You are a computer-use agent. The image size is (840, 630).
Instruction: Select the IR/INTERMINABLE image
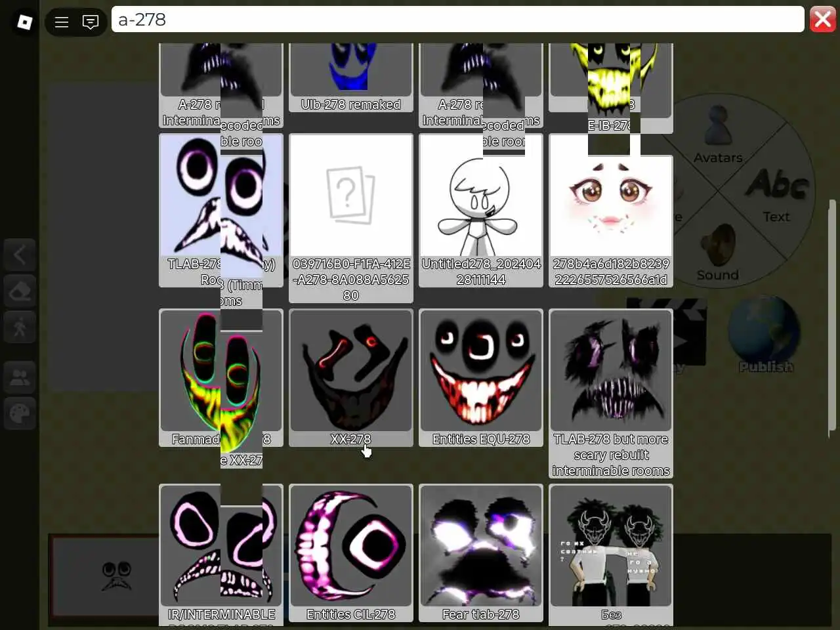point(221,555)
